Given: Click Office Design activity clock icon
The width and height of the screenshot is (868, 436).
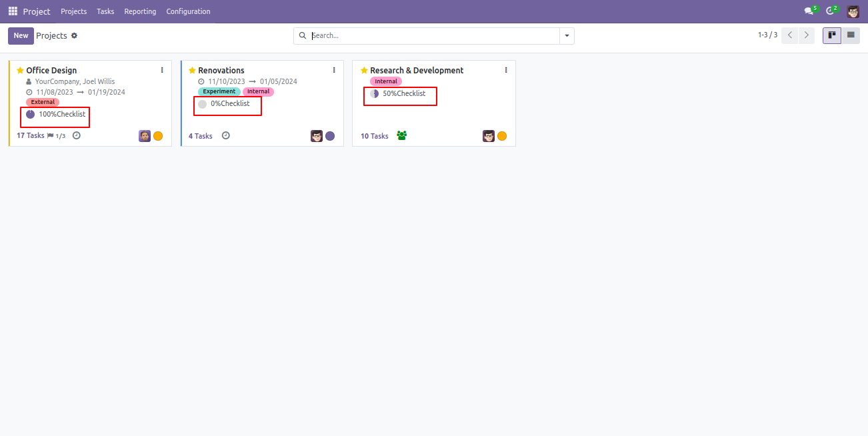Looking at the screenshot, I should click(x=76, y=135).
